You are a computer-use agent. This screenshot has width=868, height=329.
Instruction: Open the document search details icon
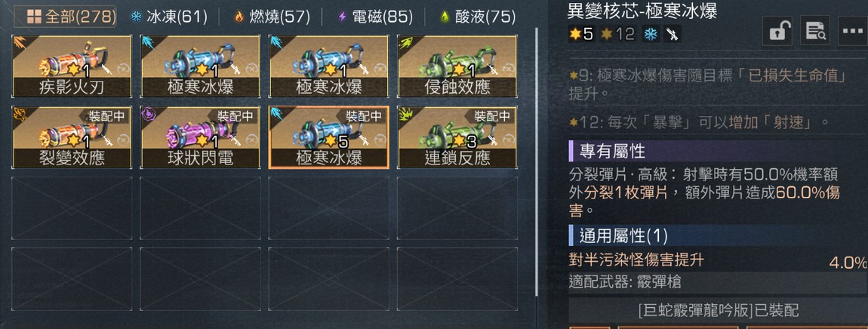815,31
